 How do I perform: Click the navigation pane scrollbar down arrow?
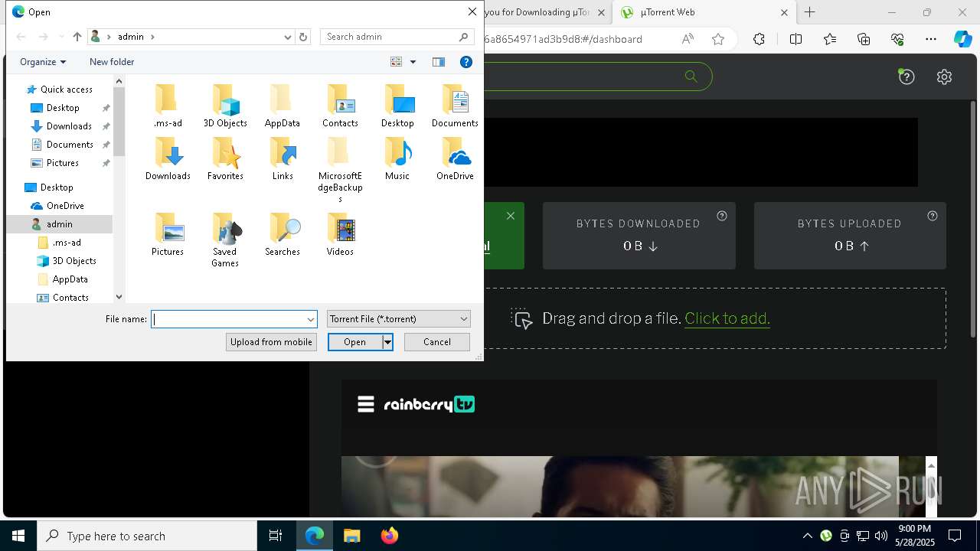[x=119, y=297]
